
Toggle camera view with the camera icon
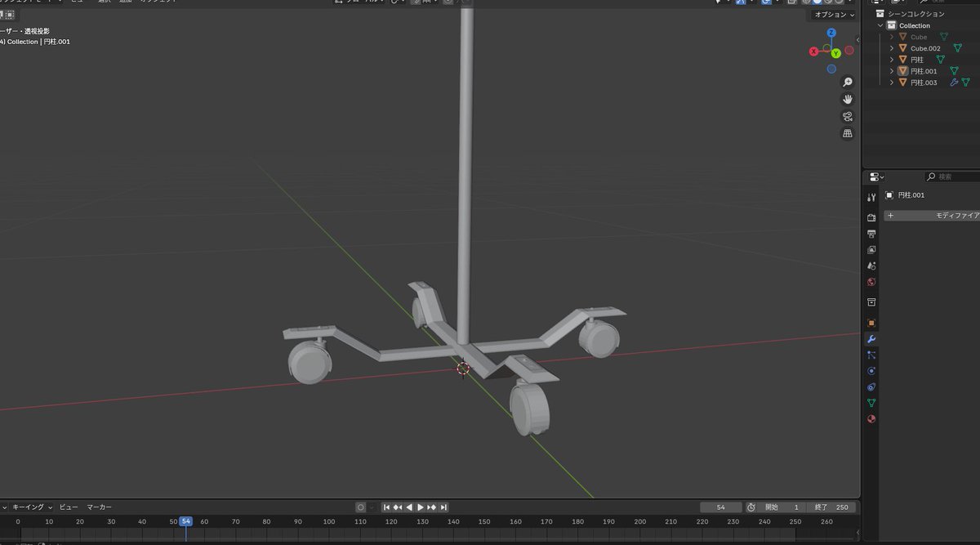click(x=848, y=116)
